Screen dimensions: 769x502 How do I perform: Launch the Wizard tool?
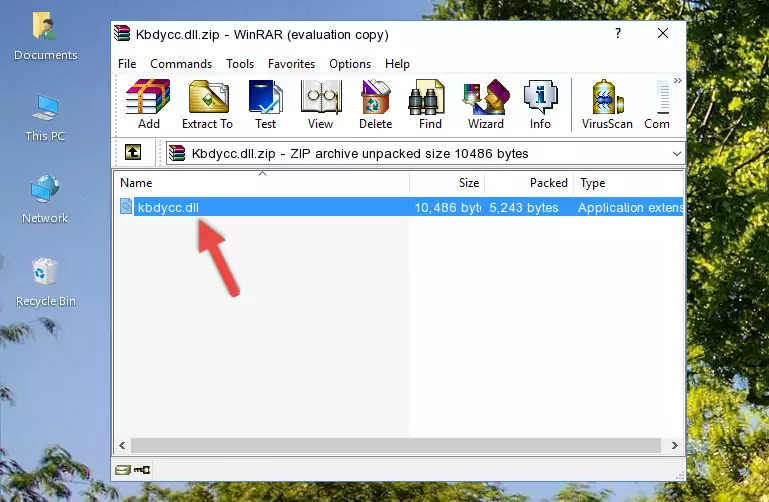coord(486,104)
